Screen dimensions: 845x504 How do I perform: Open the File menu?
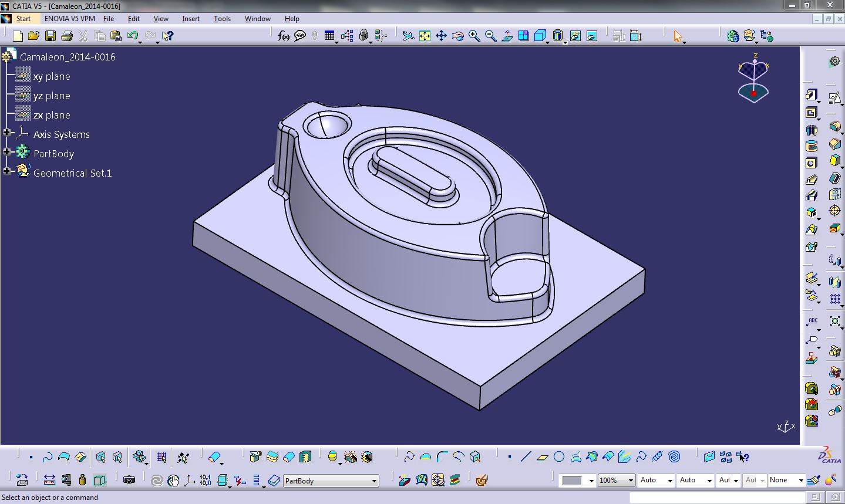click(109, 19)
